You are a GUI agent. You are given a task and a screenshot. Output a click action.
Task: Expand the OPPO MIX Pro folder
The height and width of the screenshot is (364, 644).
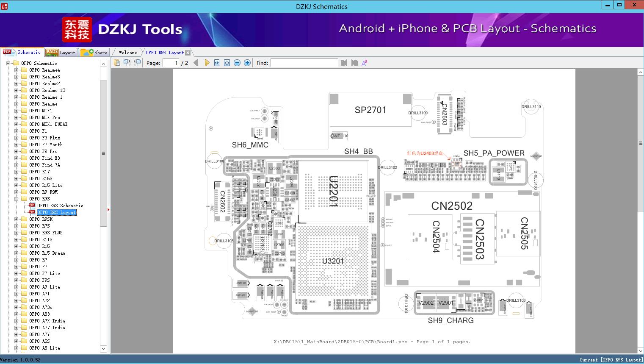point(16,117)
